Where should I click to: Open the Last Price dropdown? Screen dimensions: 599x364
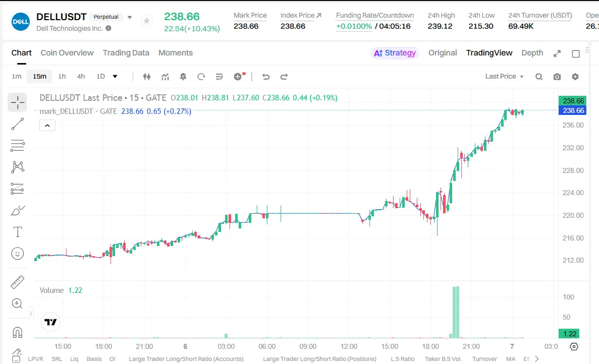tap(504, 76)
